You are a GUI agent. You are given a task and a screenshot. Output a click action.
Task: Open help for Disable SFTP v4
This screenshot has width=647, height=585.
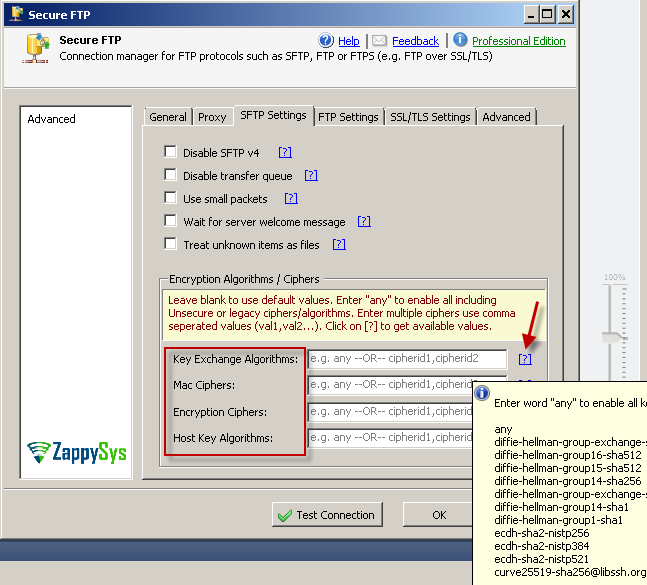285,152
